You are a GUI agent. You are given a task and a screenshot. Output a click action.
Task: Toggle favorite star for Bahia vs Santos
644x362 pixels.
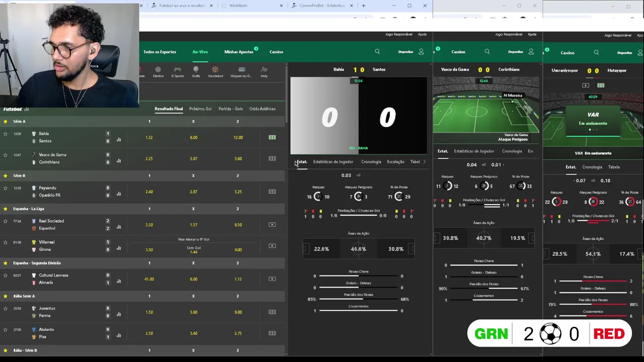pos(6,134)
